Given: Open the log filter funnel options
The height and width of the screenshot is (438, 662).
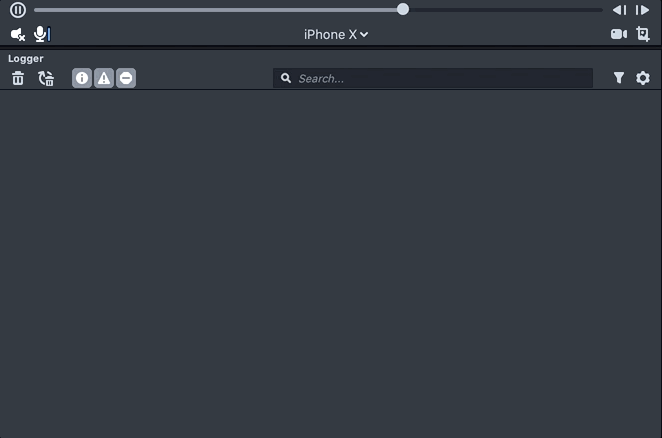Looking at the screenshot, I should click(x=619, y=78).
